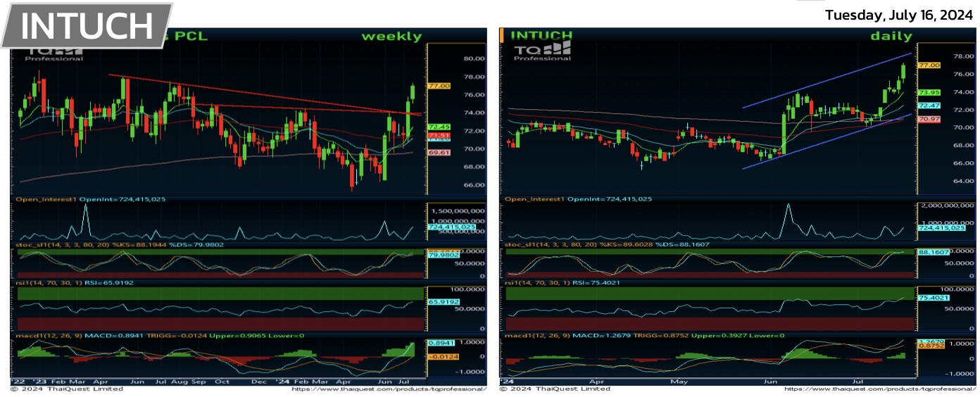This screenshot has height=397, width=980.
Task: Click the 73.95 green price tag
Action: [x=929, y=92]
